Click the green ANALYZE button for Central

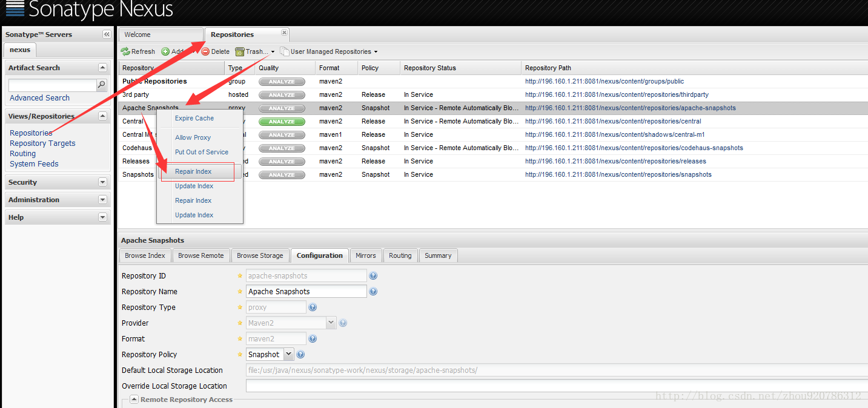click(282, 122)
